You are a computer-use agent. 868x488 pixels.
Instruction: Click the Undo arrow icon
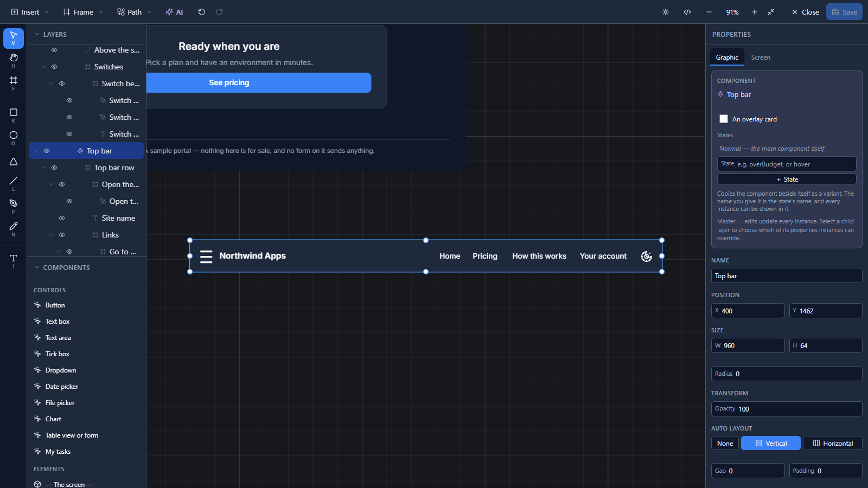point(202,12)
